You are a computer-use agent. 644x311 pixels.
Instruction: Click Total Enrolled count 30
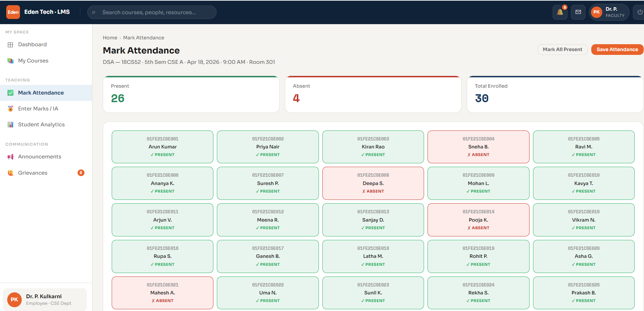click(x=482, y=98)
